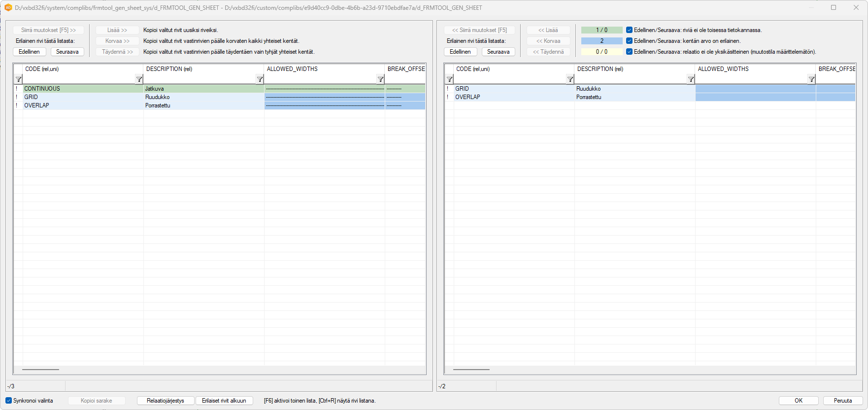Click left table BREAK_OFFSE header
The height and width of the screenshot is (410, 868).
tap(405, 69)
